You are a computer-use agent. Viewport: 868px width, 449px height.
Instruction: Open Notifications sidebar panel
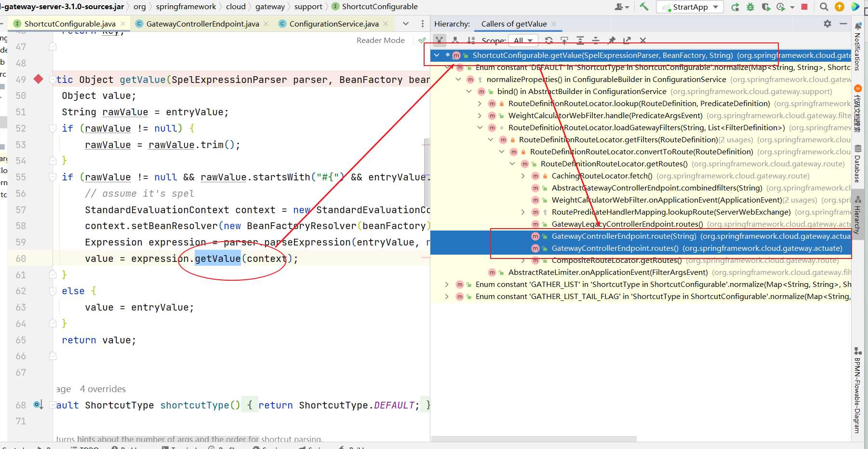click(857, 47)
